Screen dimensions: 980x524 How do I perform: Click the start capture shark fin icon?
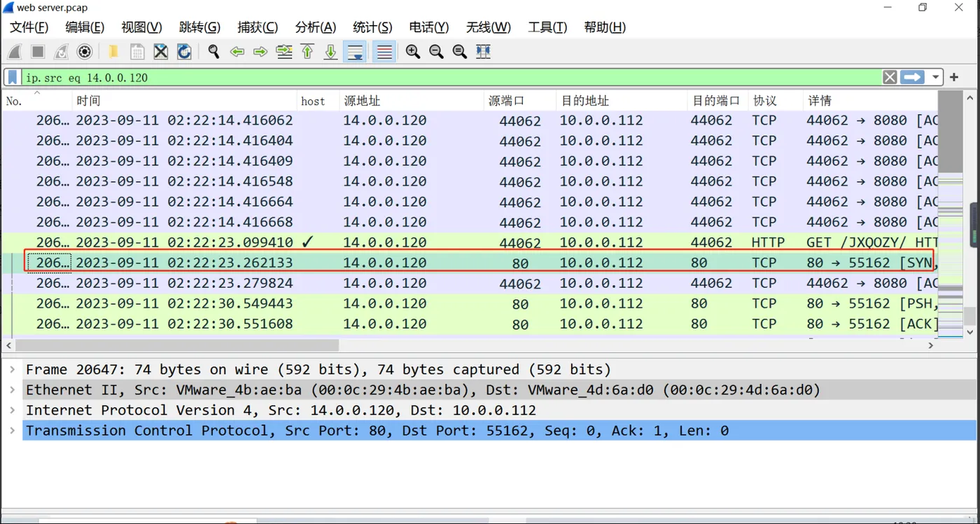[14, 52]
